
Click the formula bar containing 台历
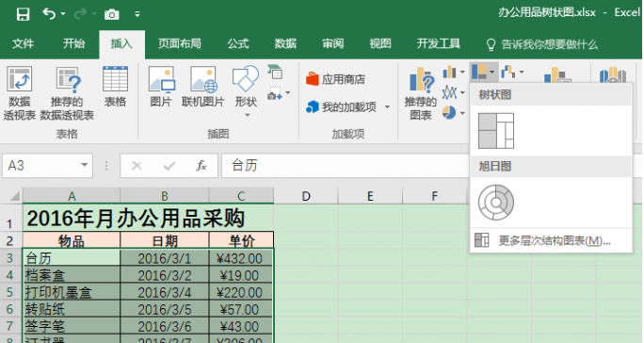click(345, 166)
